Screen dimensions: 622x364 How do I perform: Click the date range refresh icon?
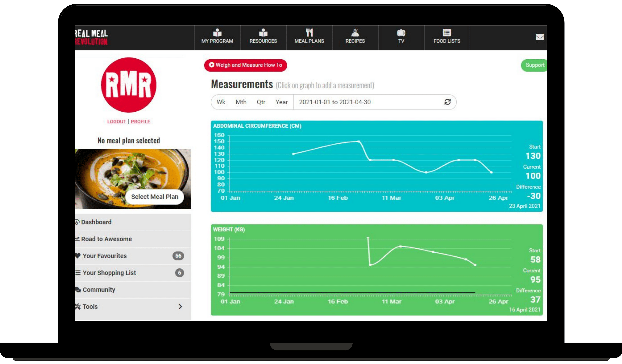pyautogui.click(x=448, y=102)
